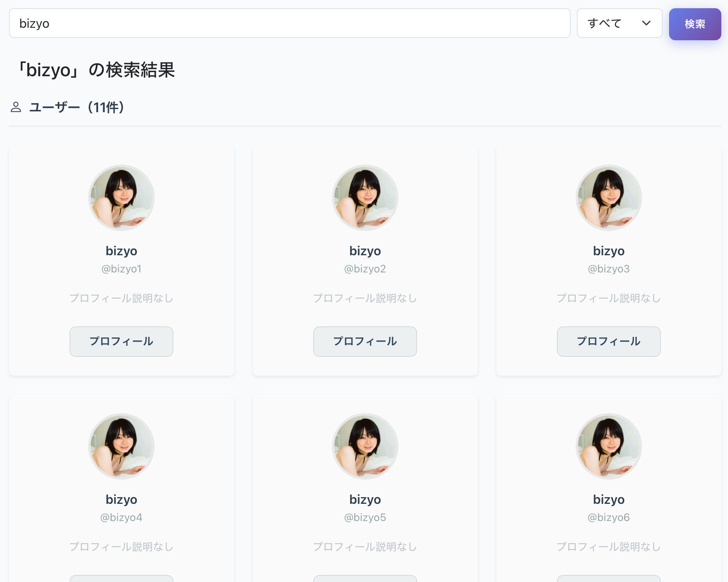
Task: Focus the search field containing bizyo
Action: pyautogui.click(x=289, y=23)
